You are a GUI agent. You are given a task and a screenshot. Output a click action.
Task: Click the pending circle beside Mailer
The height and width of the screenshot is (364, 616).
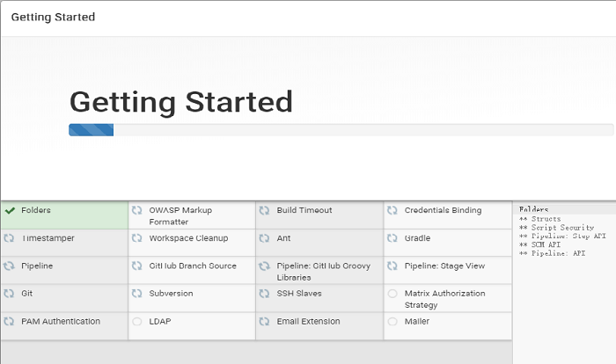[x=392, y=322]
